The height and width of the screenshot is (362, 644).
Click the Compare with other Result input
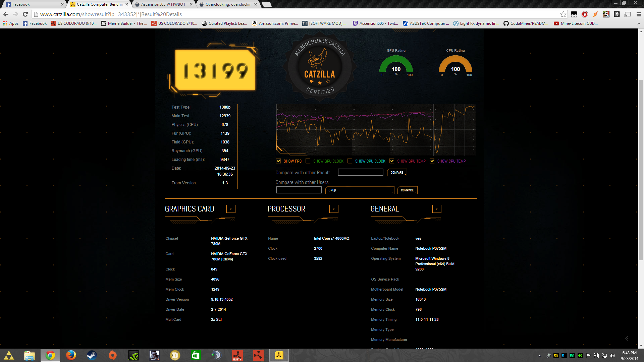(361, 172)
